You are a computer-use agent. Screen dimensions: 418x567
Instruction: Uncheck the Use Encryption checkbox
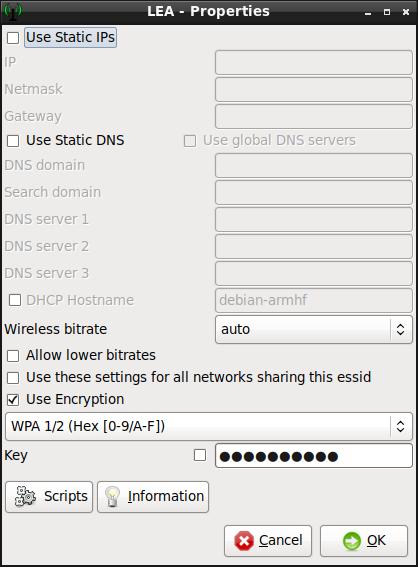point(13,400)
